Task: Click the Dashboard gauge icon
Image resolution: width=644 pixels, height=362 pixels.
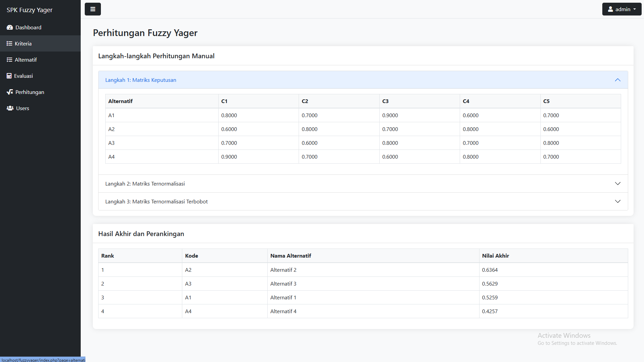Action: pyautogui.click(x=10, y=28)
